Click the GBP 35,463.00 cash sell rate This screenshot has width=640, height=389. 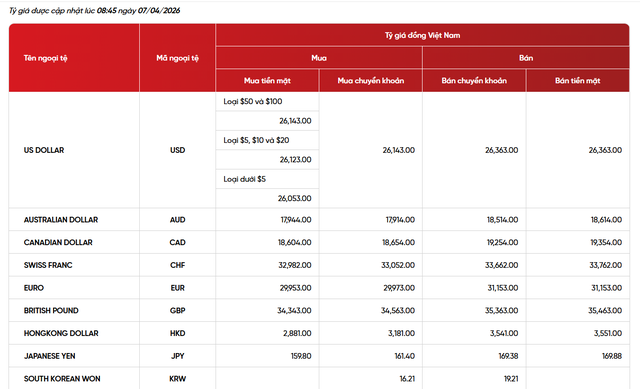[x=605, y=311]
